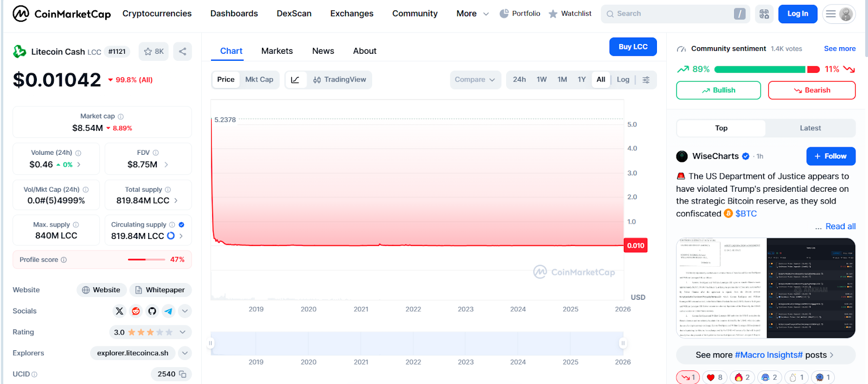Switch chart to Mkt Cap view

259,80
